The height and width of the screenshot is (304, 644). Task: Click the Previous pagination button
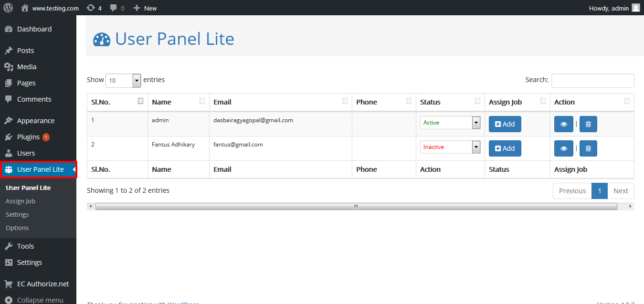pyautogui.click(x=572, y=191)
